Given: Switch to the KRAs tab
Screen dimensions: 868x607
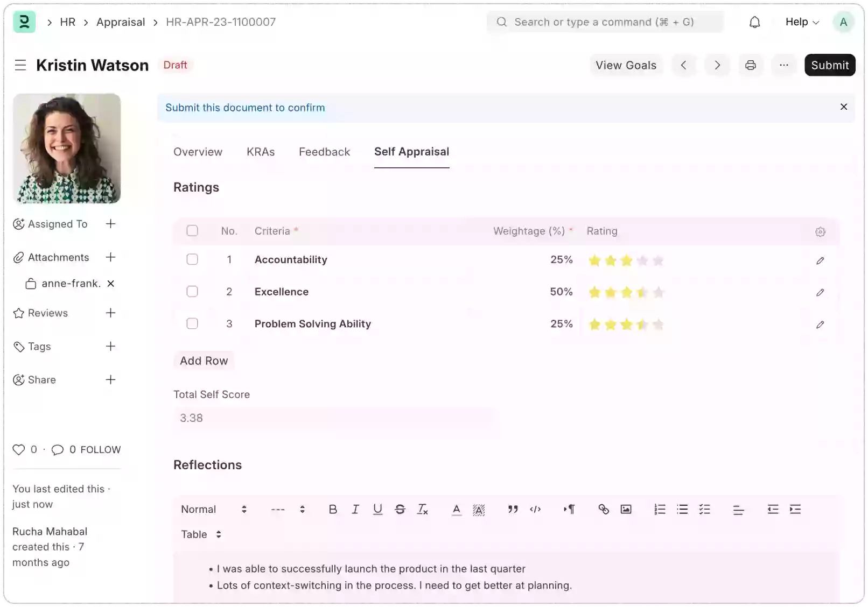Looking at the screenshot, I should (261, 152).
